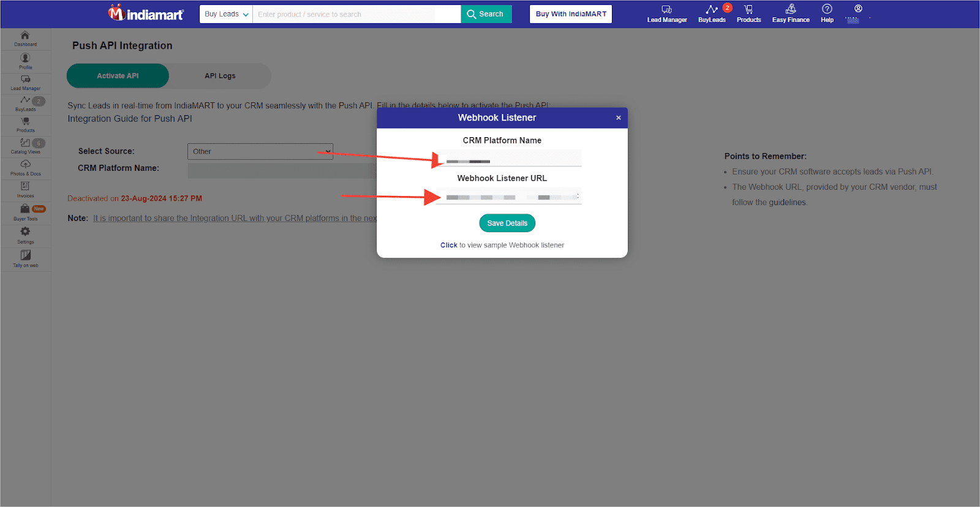Open Buyer Tools in the sidebar
The height and width of the screenshot is (507, 980).
[25, 212]
